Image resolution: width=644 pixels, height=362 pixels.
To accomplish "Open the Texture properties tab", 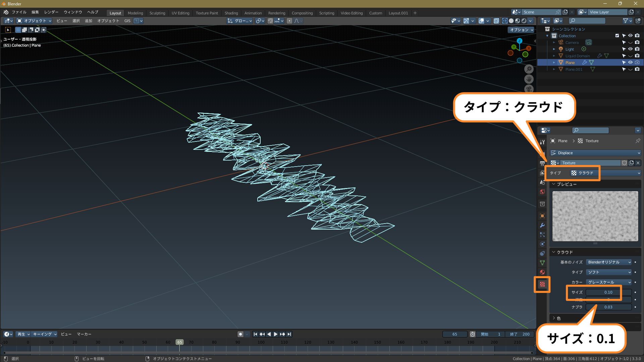I will coord(542,284).
